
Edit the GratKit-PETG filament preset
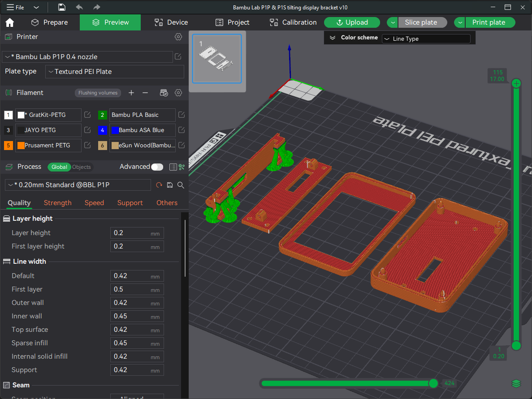click(88, 115)
